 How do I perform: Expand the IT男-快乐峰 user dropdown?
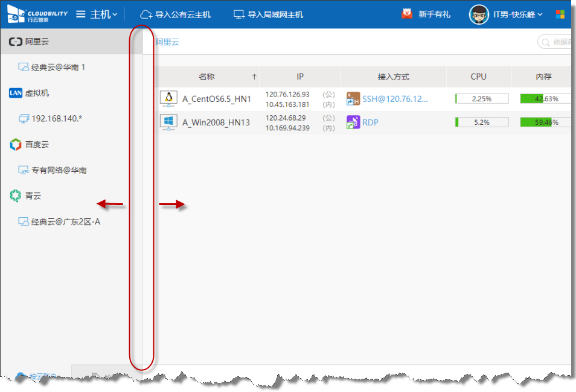point(517,14)
